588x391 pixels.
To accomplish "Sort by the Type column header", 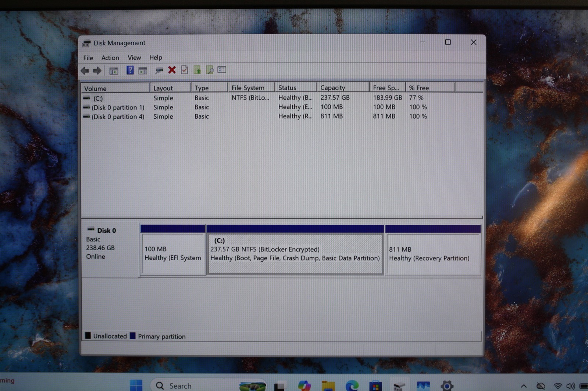I will pyautogui.click(x=209, y=88).
